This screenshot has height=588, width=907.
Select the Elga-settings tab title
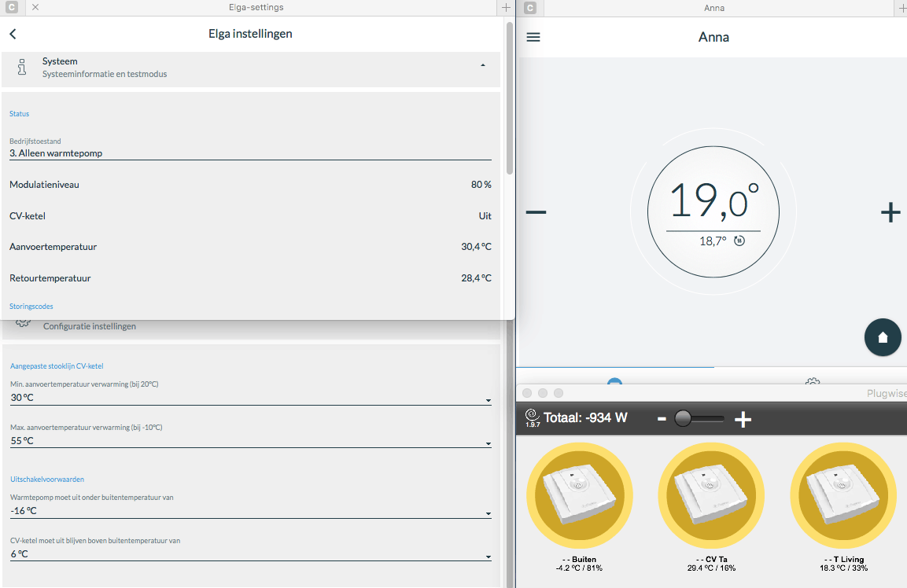(x=256, y=8)
